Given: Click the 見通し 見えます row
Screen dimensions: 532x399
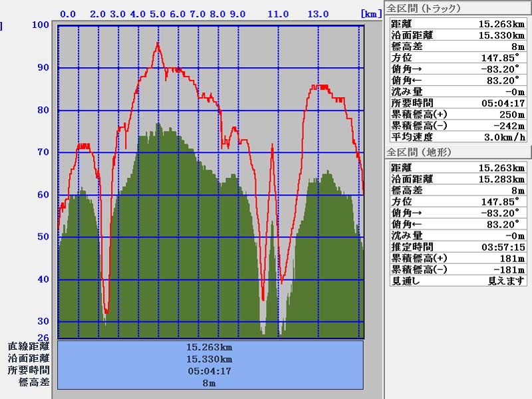Looking at the screenshot, I should click(458, 281).
